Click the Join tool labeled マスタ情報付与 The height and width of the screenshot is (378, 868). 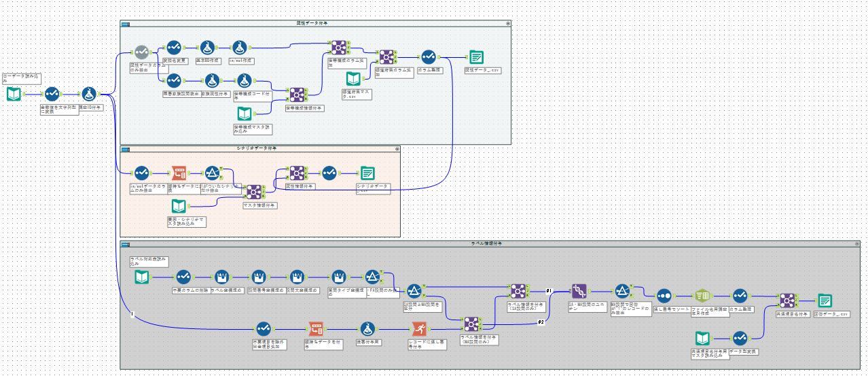click(x=255, y=192)
